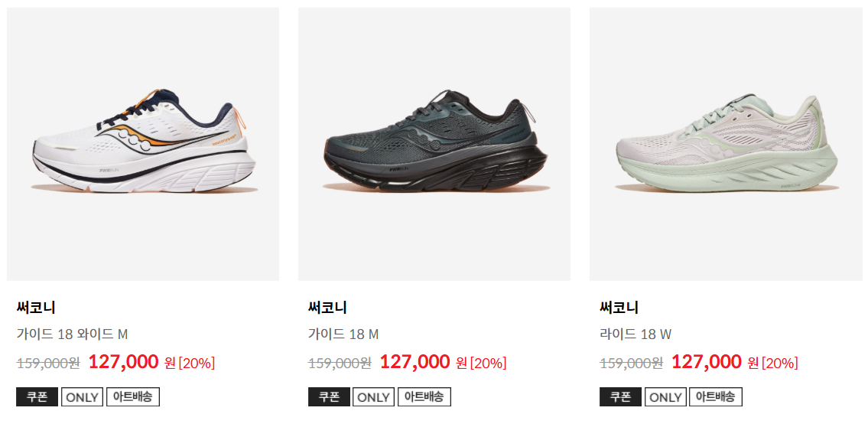Click 127,000 price of 가이드 18 와이드 M
Image resolution: width=868 pixels, height=437 pixels.
(x=123, y=362)
